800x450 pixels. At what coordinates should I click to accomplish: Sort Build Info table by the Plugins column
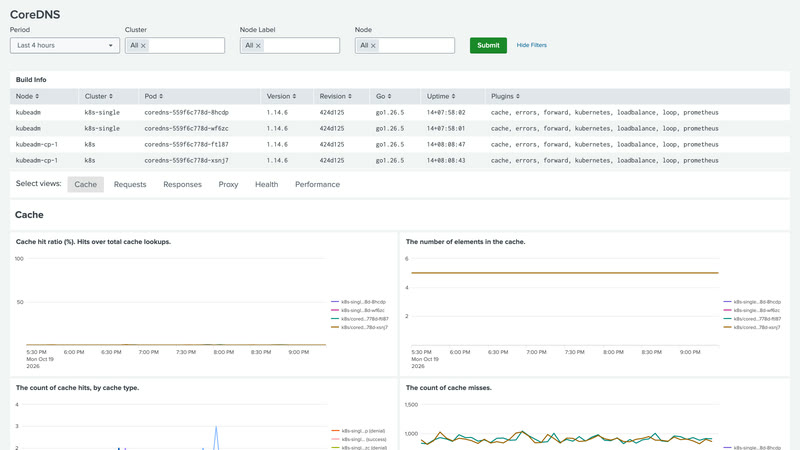click(x=506, y=96)
